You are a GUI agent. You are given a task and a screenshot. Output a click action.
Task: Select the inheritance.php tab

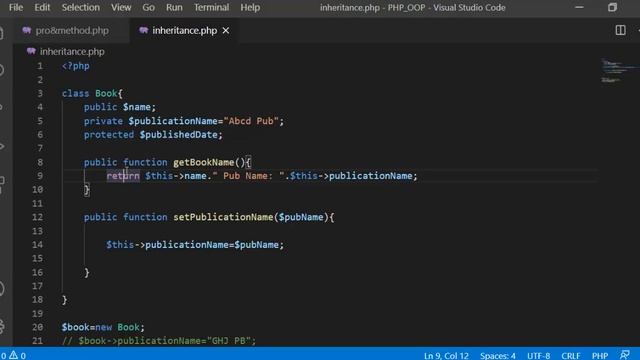[x=184, y=31]
